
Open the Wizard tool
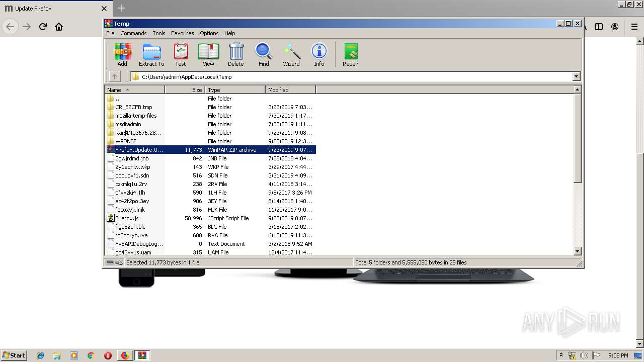click(x=291, y=54)
